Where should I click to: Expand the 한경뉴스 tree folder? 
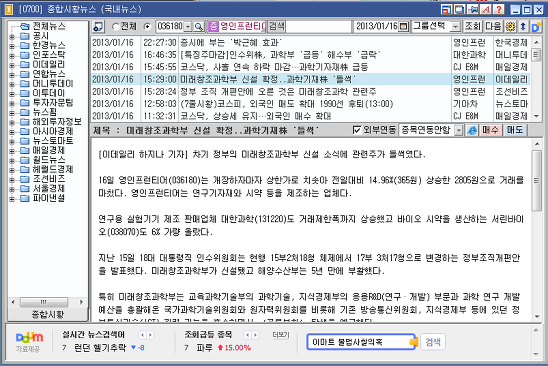12,46
